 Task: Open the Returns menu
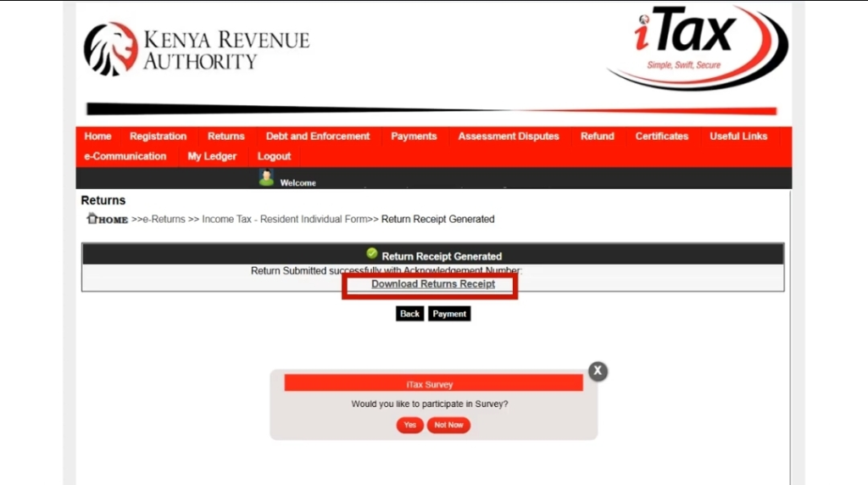coord(225,137)
